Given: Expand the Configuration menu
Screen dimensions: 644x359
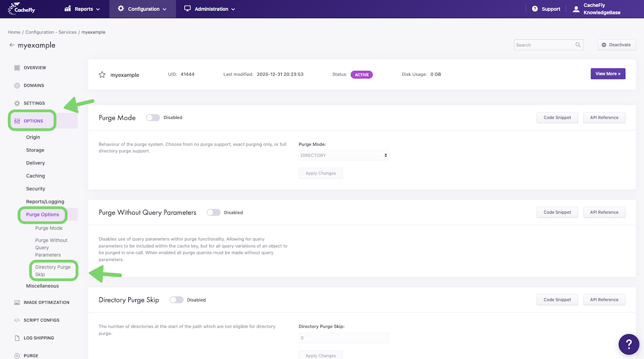Looking at the screenshot, I should [142, 9].
